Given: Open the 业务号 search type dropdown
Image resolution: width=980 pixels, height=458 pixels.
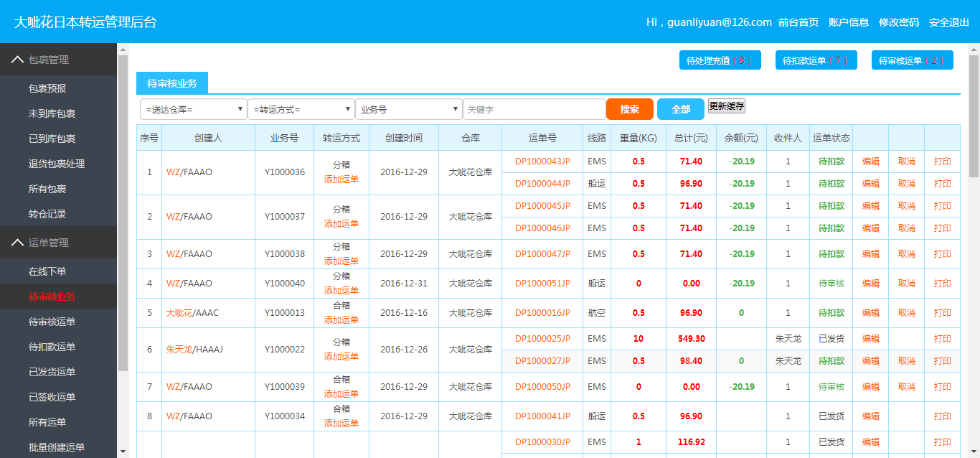Looking at the screenshot, I should [409, 109].
